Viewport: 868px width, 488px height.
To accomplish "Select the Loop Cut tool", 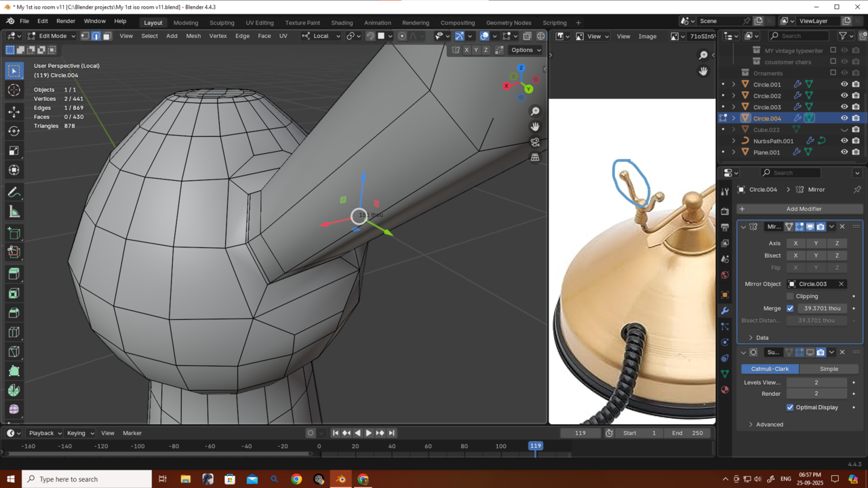I will (x=14, y=332).
